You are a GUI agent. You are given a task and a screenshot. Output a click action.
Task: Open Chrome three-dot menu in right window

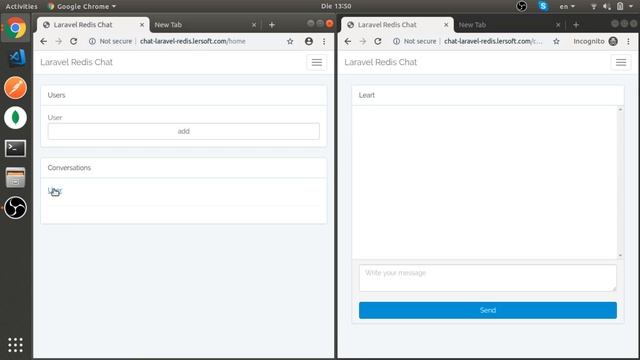coord(628,41)
